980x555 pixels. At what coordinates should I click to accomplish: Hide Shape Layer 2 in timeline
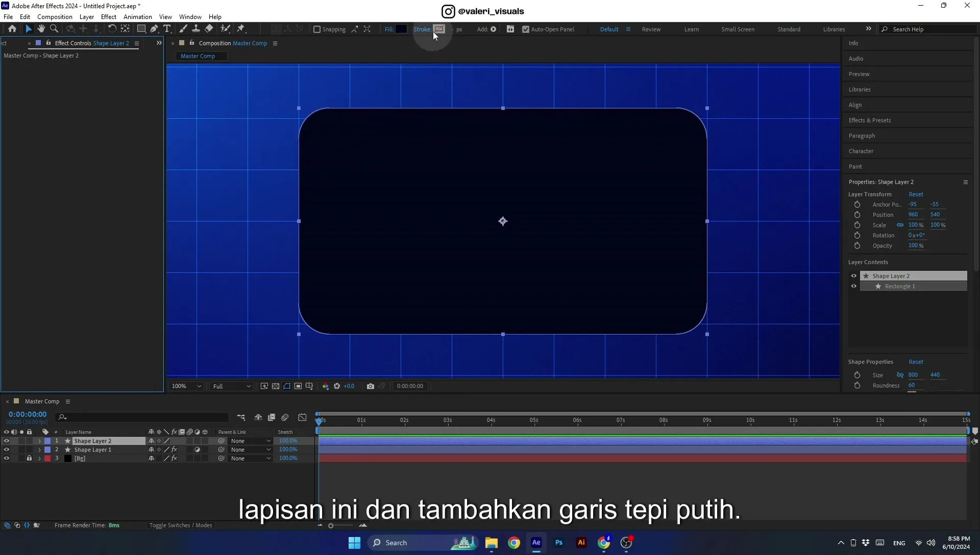click(x=6, y=441)
